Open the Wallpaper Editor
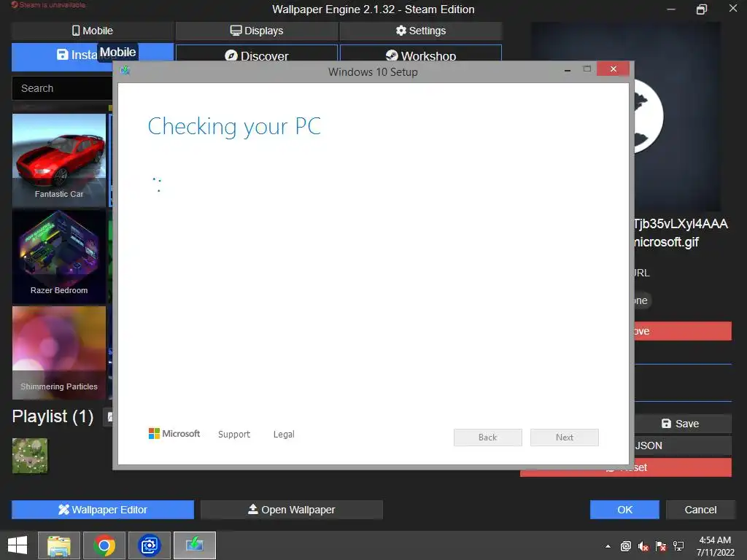 (103, 510)
